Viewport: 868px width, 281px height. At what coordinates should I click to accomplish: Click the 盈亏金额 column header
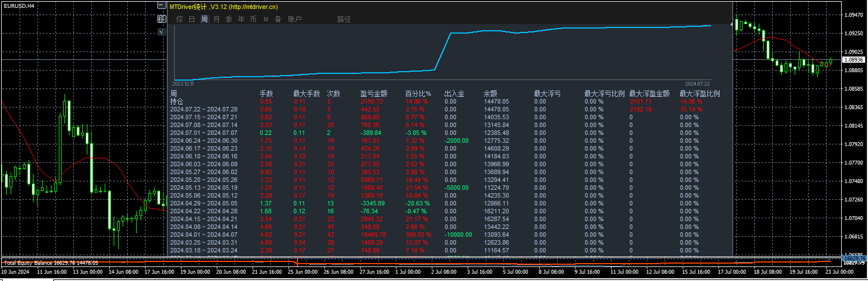point(374,93)
